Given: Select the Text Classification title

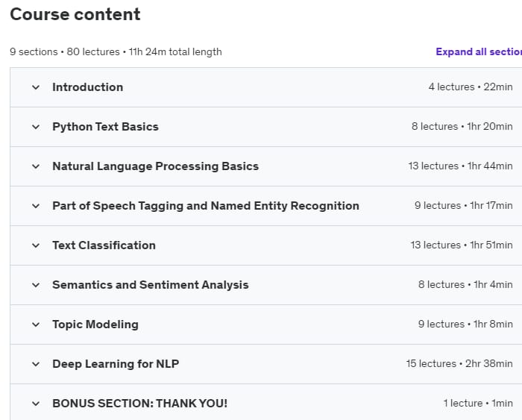Looking at the screenshot, I should pyautogui.click(x=104, y=245).
